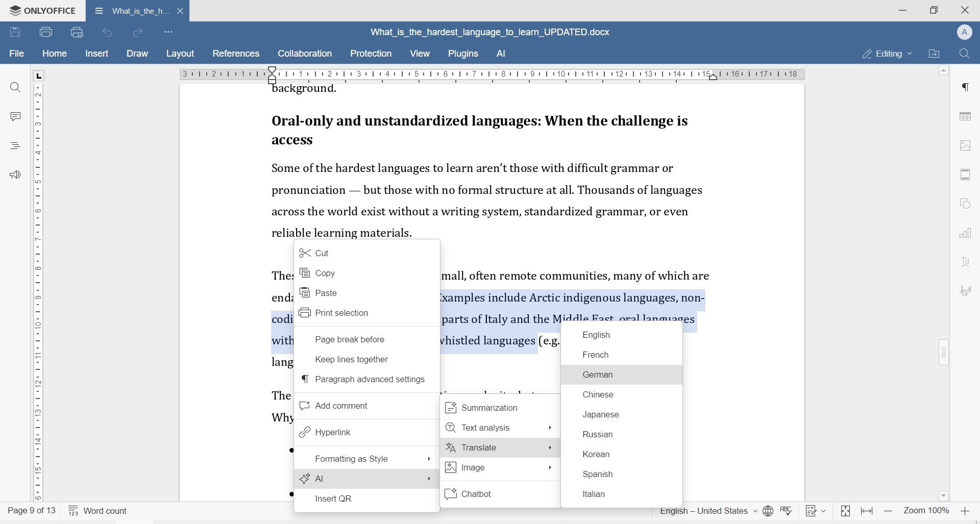The height and width of the screenshot is (524, 980).
Task: Click the Set document language globe icon
Action: [x=768, y=511]
